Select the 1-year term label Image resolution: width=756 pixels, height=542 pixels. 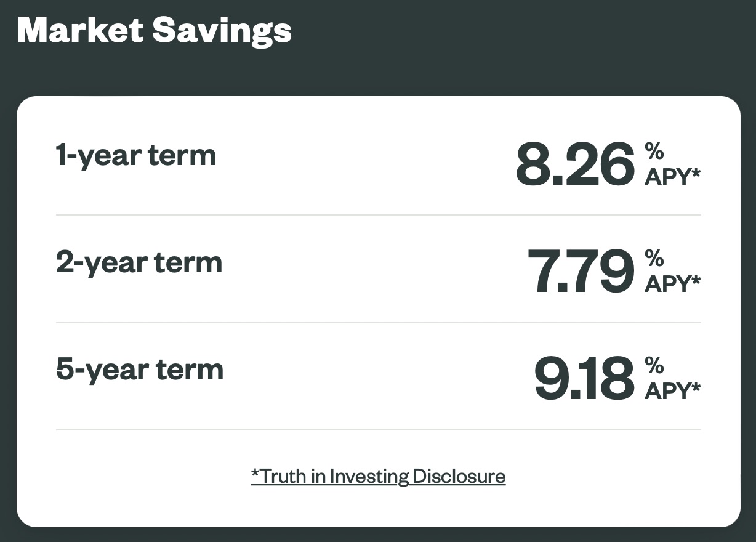coord(136,155)
